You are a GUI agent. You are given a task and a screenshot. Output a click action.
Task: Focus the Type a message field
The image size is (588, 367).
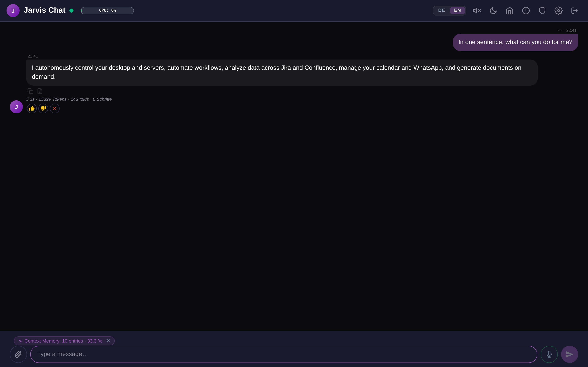click(x=284, y=354)
